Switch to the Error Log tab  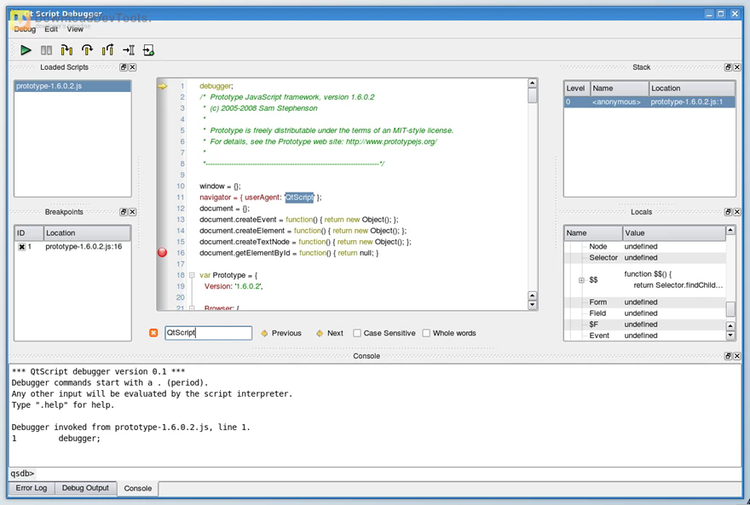coord(31,488)
